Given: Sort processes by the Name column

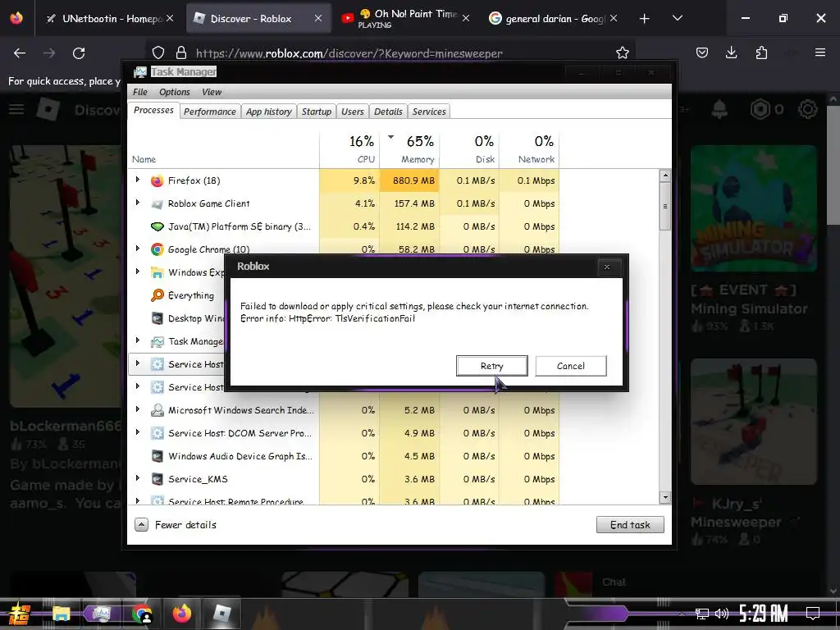Looking at the screenshot, I should 223,149.
